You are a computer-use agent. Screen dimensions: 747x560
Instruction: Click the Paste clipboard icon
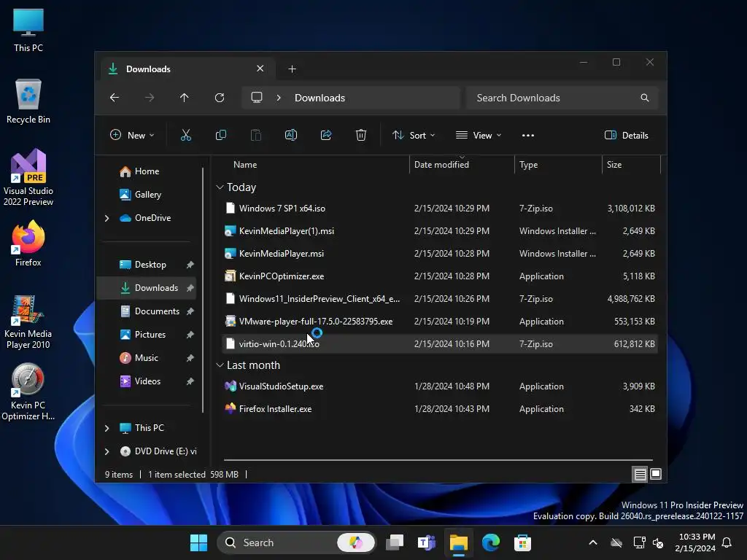click(x=256, y=135)
